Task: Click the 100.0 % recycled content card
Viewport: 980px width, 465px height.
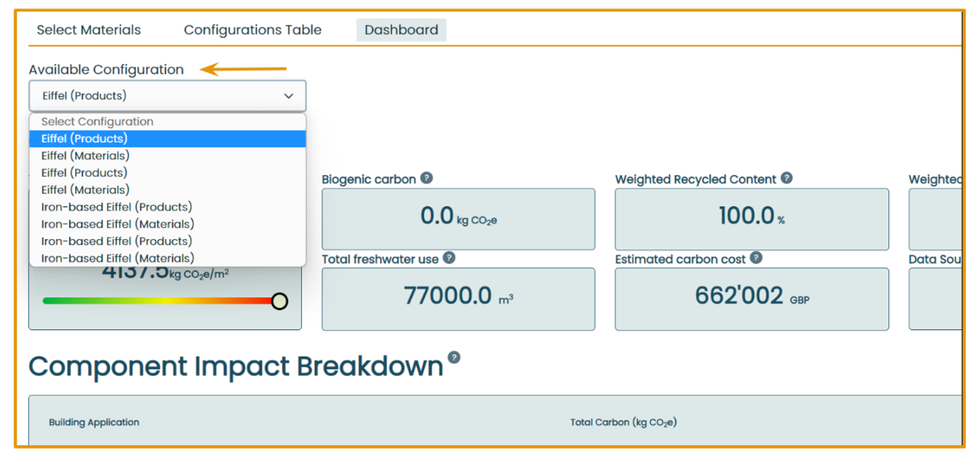Action: tap(751, 219)
